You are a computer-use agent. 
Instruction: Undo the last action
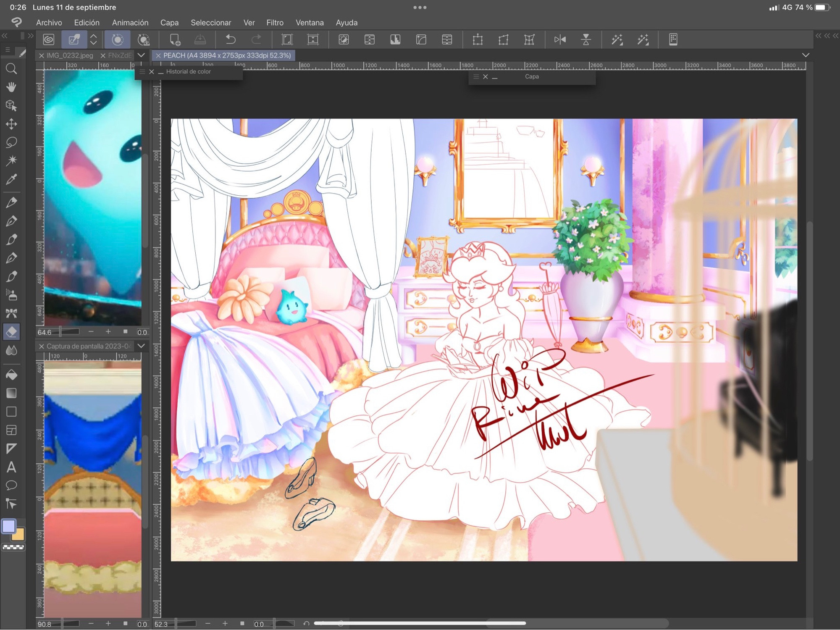231,39
